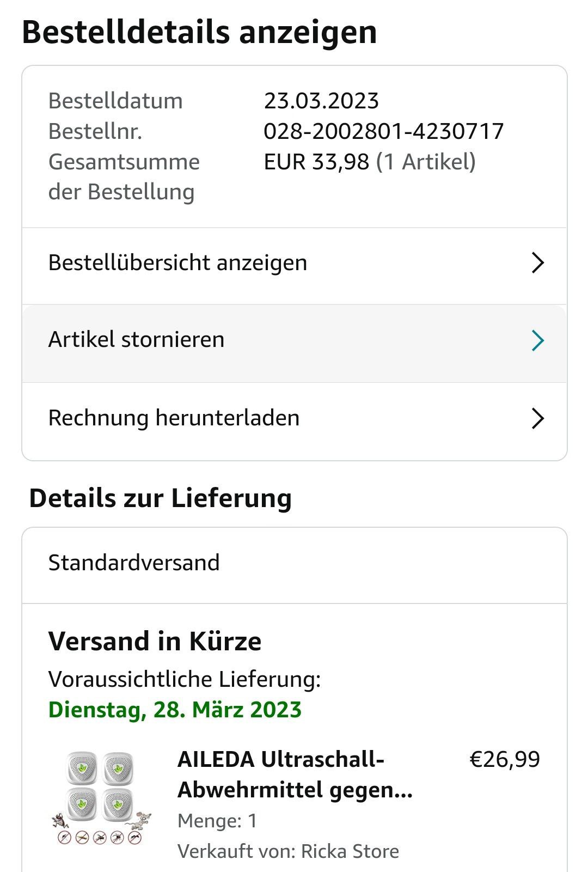
Task: Tap the Bestelldetails anzeigen page heading
Action: [x=199, y=32]
